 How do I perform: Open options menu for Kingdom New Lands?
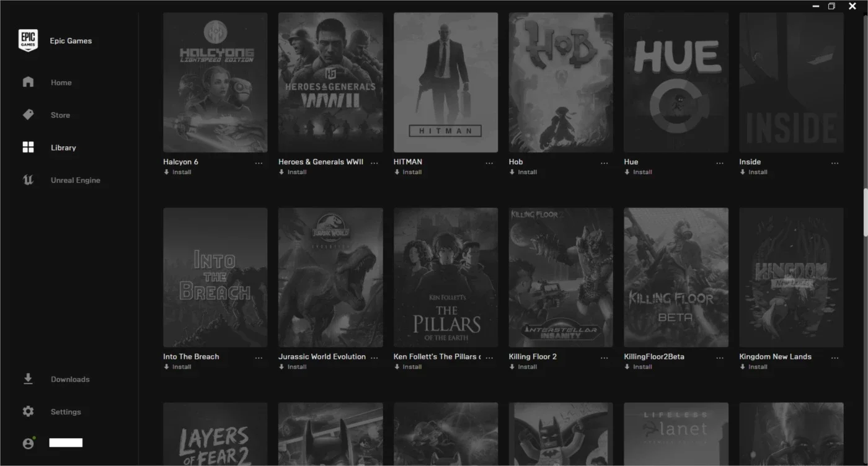click(x=835, y=358)
